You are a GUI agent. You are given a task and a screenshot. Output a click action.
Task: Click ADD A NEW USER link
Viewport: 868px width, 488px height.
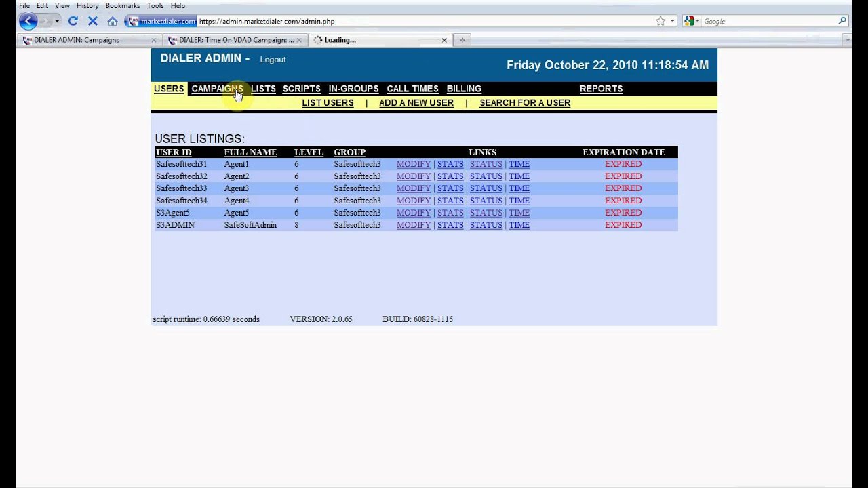(416, 103)
